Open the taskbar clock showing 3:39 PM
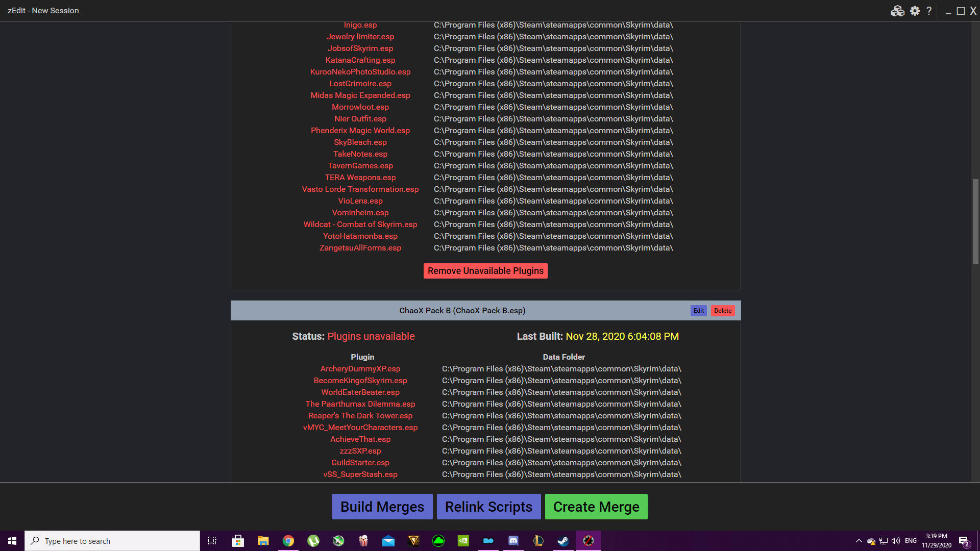Screen dimensions: 980x551 (936, 541)
